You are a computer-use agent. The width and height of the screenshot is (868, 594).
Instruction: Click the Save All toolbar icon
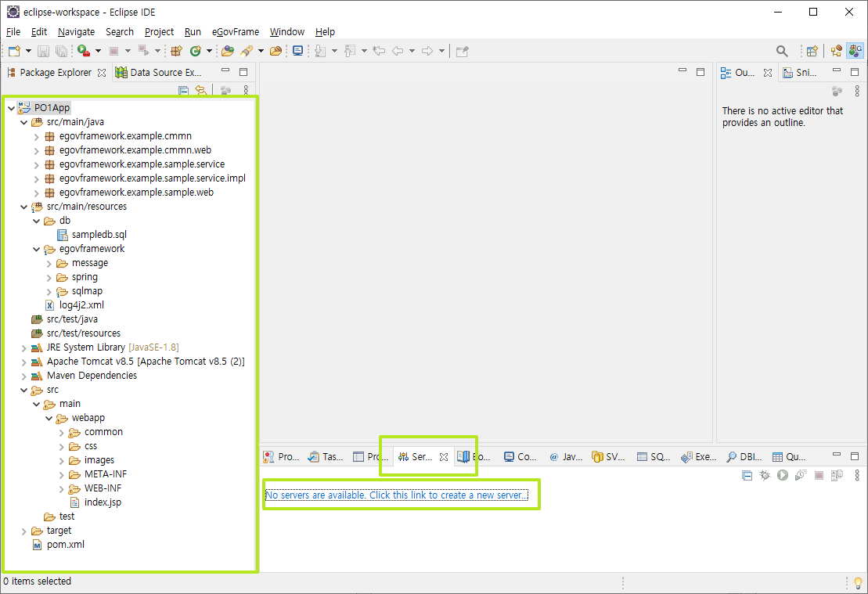(62, 51)
